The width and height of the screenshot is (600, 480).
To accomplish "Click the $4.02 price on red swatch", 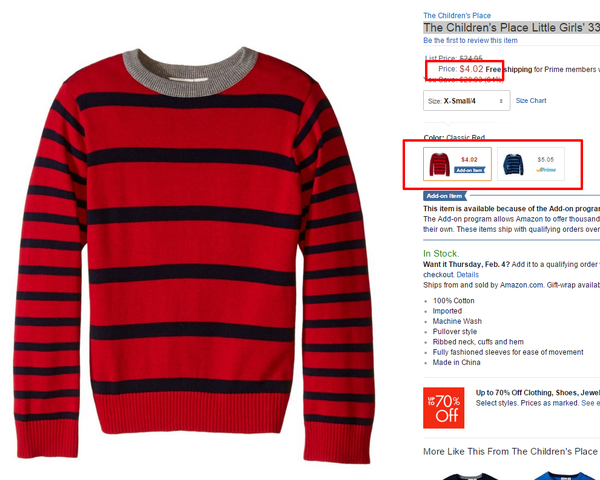I will pyautogui.click(x=469, y=160).
